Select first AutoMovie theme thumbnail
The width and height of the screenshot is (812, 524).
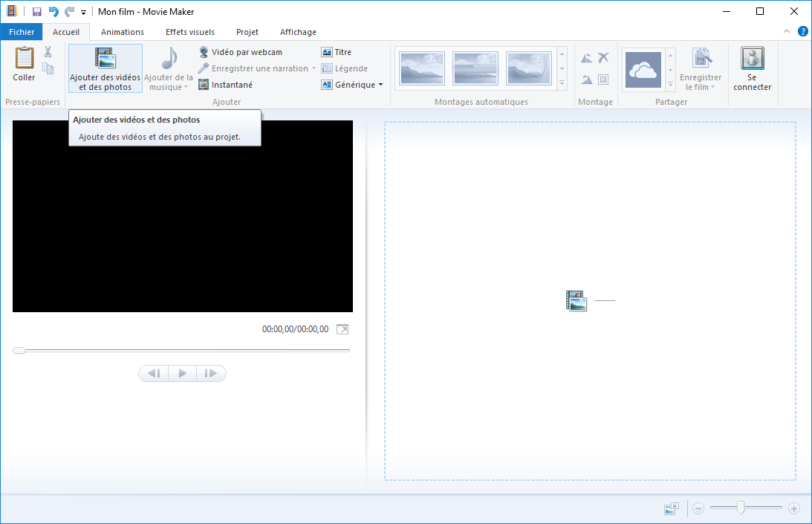coord(422,68)
